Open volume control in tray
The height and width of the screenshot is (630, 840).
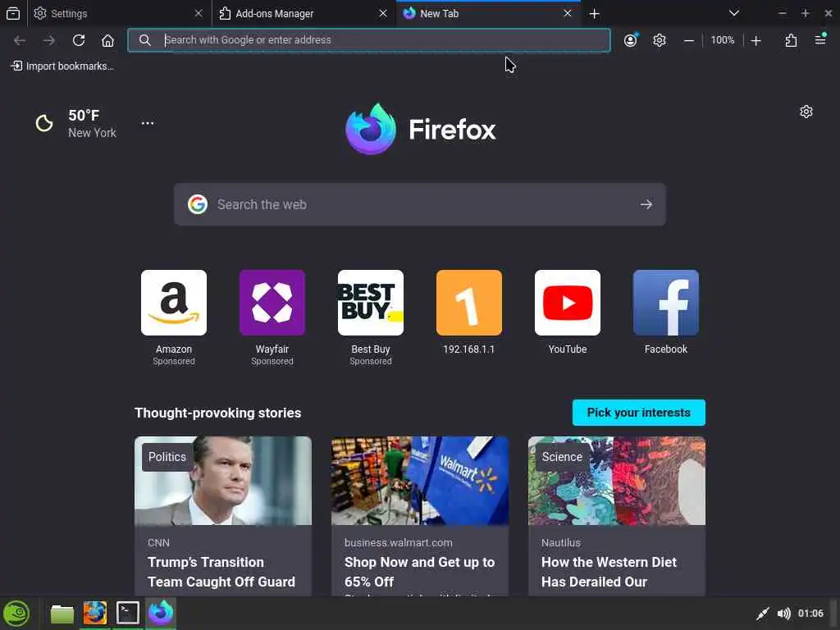coord(783,614)
